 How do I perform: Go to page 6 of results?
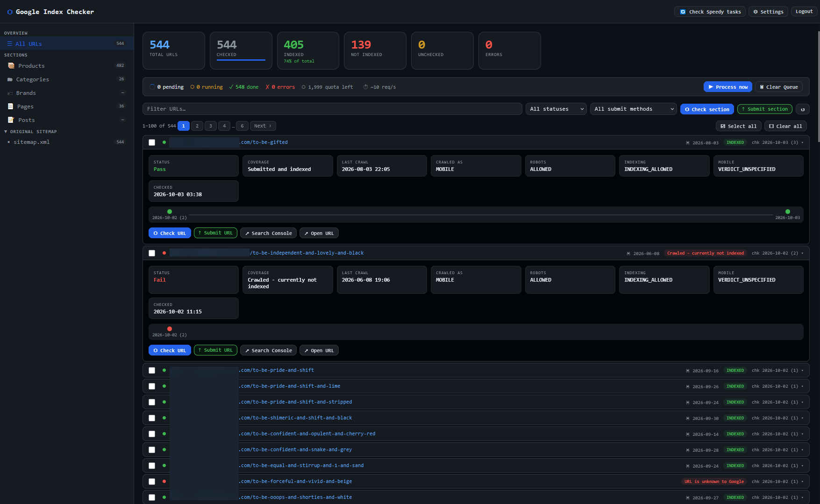tap(242, 126)
